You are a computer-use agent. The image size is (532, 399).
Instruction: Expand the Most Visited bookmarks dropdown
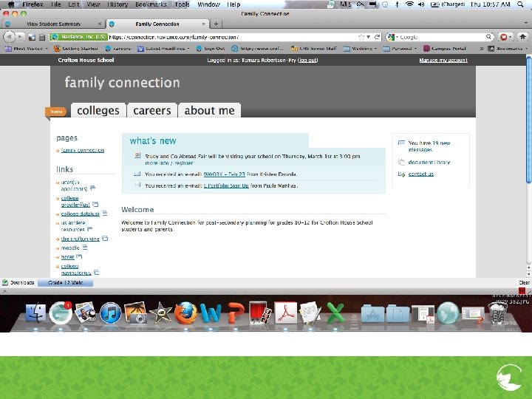(x=27, y=49)
